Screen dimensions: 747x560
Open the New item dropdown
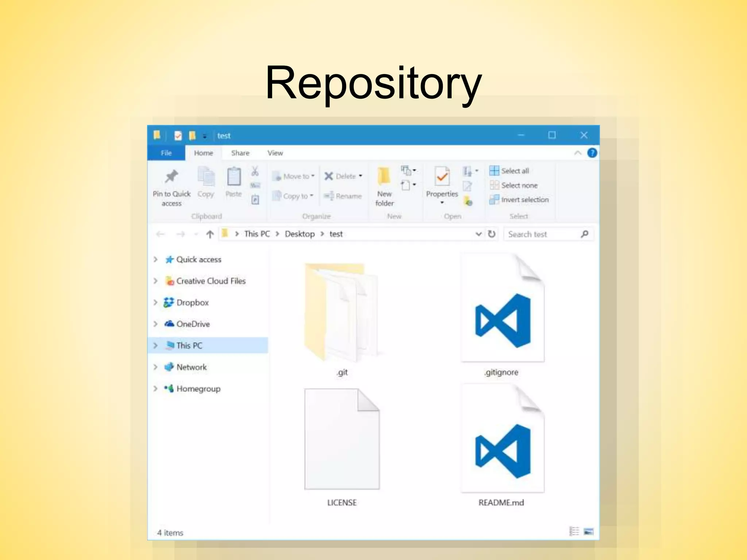pyautogui.click(x=408, y=170)
